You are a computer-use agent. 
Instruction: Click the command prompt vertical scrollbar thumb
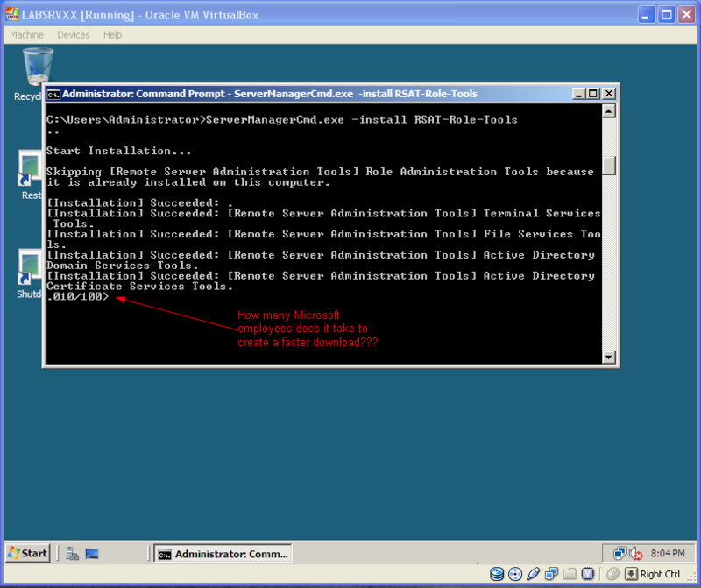click(609, 166)
